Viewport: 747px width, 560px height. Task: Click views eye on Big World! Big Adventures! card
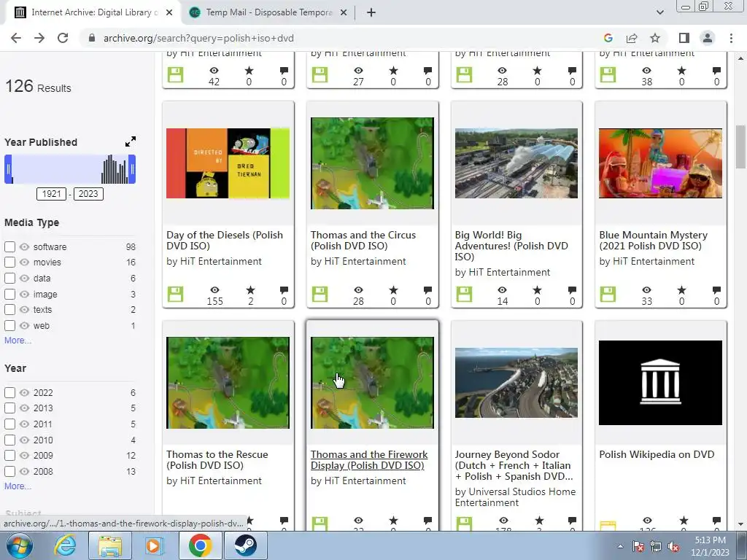502,289
